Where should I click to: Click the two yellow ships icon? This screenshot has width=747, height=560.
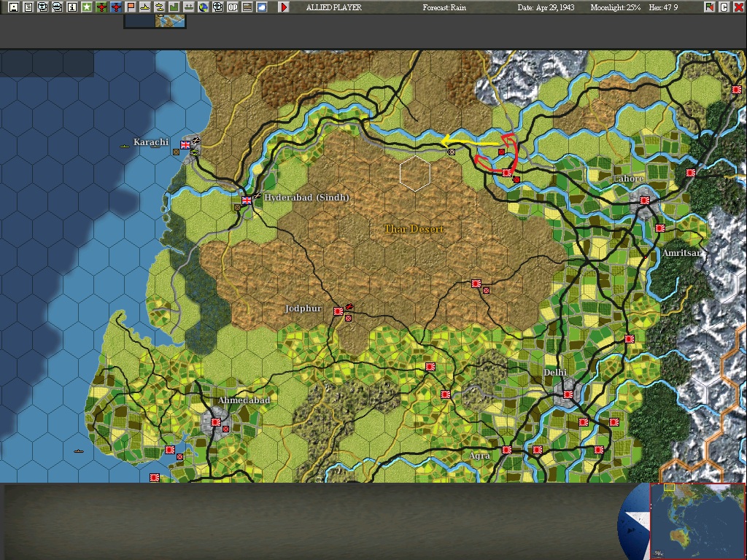pos(160,7)
